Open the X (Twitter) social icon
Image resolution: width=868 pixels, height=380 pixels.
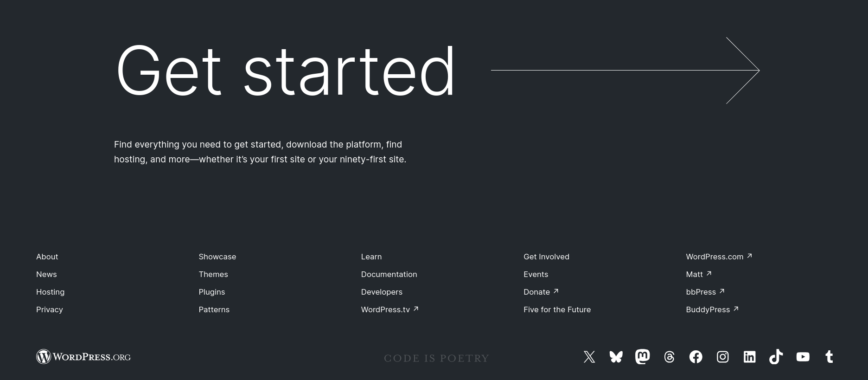pyautogui.click(x=589, y=357)
